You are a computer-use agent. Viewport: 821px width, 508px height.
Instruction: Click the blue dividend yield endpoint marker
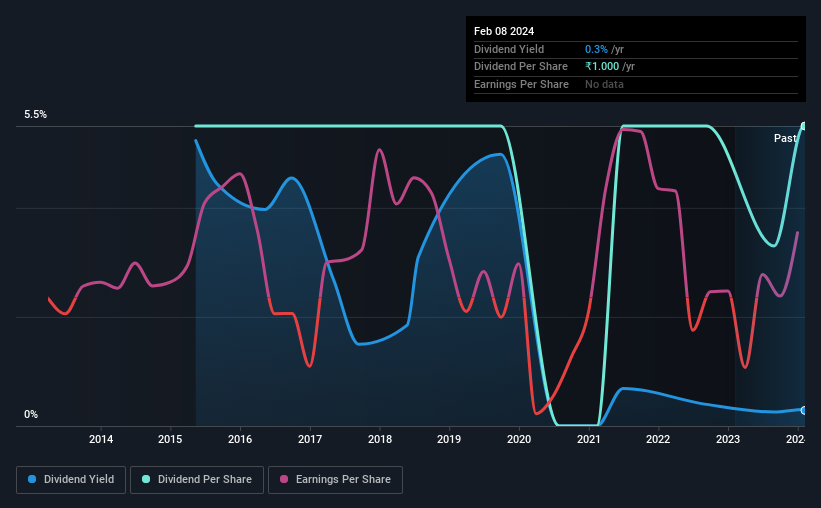804,410
